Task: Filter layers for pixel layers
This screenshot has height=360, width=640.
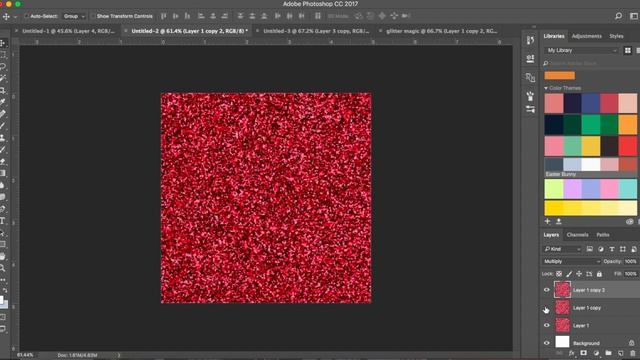Action: (x=589, y=249)
